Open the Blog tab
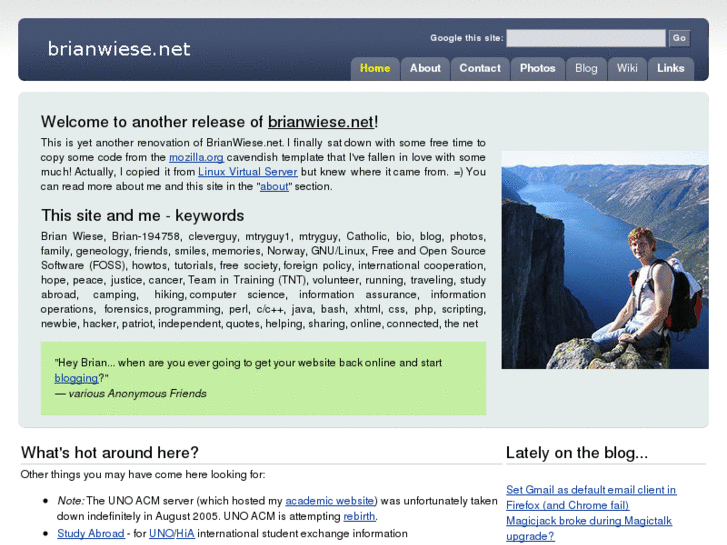727x545 pixels. (x=586, y=68)
